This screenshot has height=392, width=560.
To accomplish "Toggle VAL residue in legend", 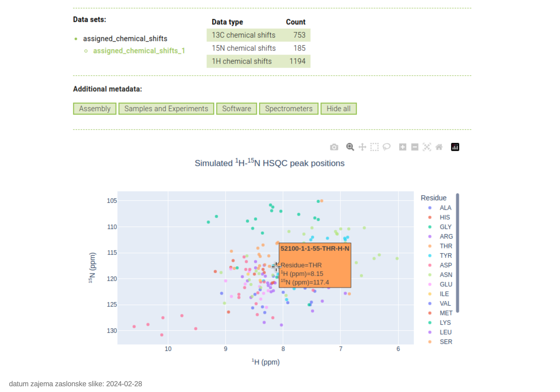I will pos(440,304).
